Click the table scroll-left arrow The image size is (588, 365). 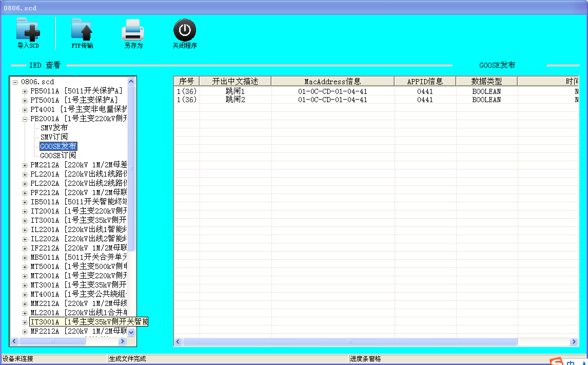point(179,342)
